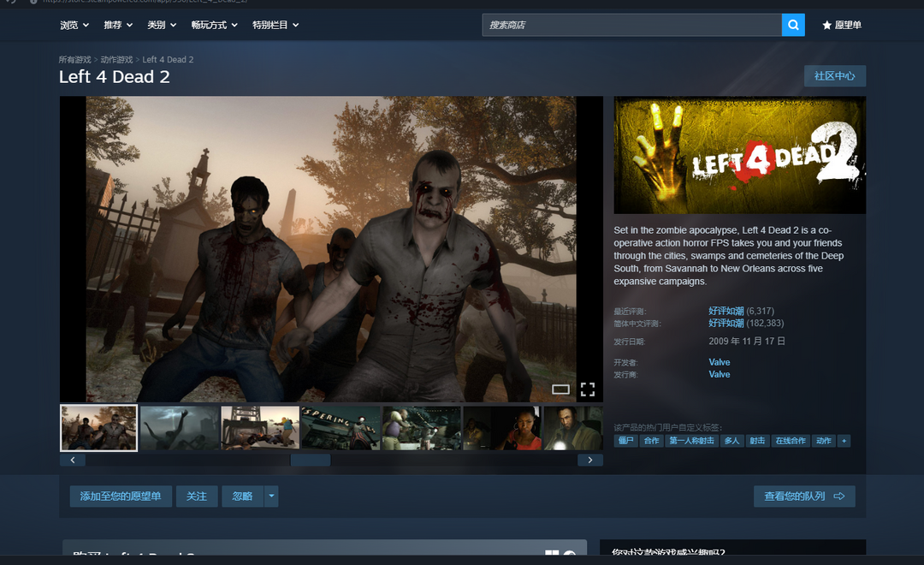Click the store search input field

point(631,25)
